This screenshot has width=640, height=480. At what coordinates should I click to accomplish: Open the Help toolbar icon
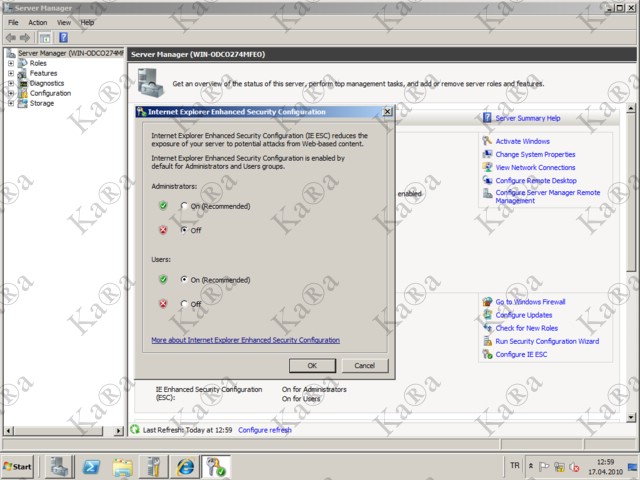click(x=63, y=38)
